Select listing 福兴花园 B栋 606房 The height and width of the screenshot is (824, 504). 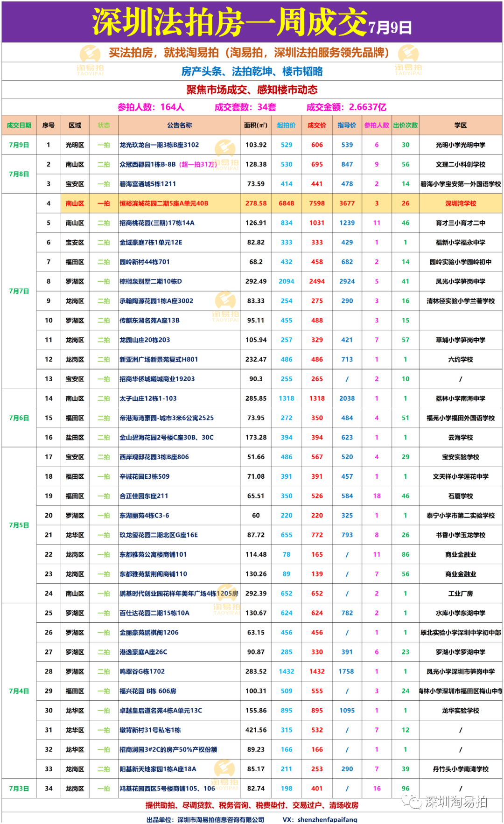(x=148, y=691)
